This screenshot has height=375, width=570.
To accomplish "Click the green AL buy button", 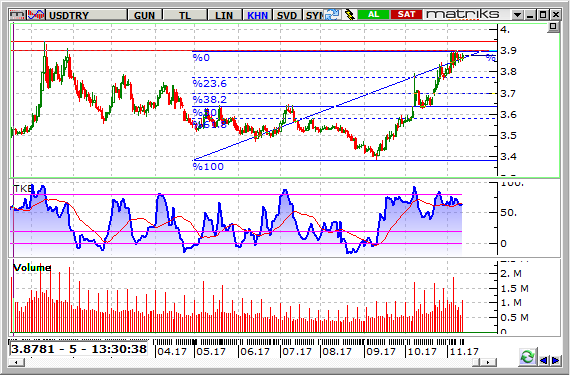I will point(373,15).
